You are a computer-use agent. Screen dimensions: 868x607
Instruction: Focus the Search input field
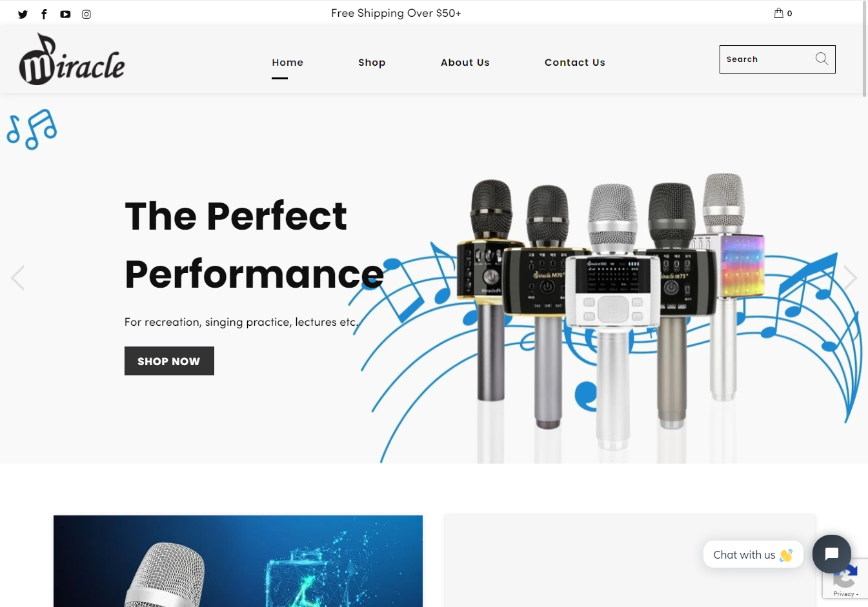(x=766, y=59)
